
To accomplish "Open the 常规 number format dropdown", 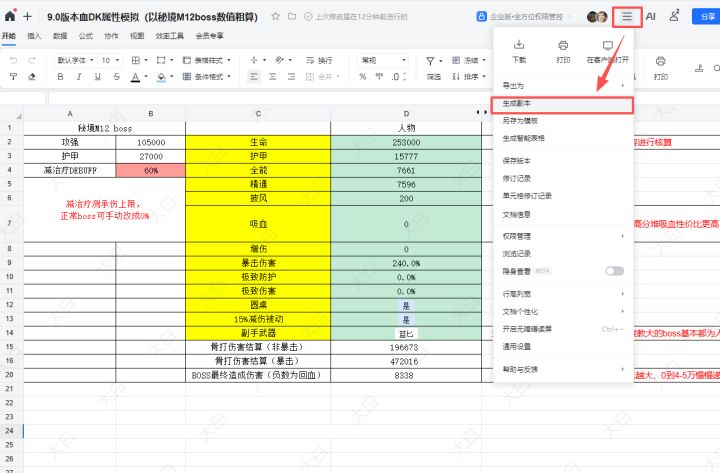I will [x=383, y=60].
